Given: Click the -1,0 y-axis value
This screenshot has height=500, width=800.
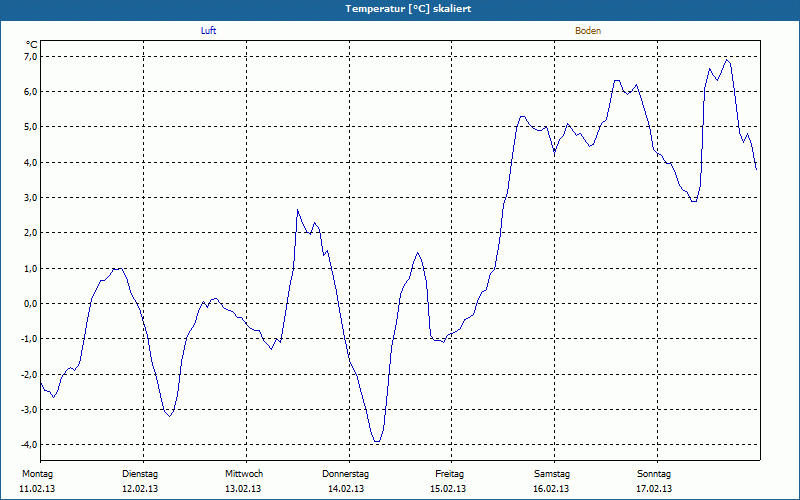Looking at the screenshot, I should (30, 339).
